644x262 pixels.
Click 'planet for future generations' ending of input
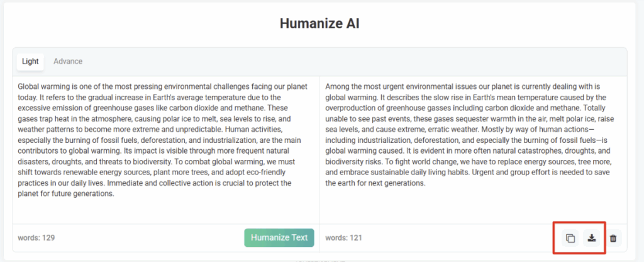66,194
